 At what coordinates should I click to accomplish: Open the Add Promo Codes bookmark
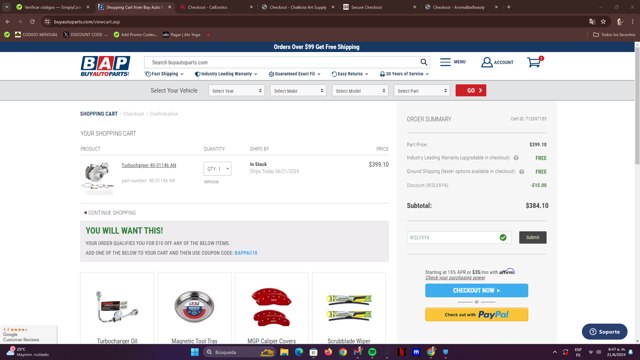tap(136, 35)
